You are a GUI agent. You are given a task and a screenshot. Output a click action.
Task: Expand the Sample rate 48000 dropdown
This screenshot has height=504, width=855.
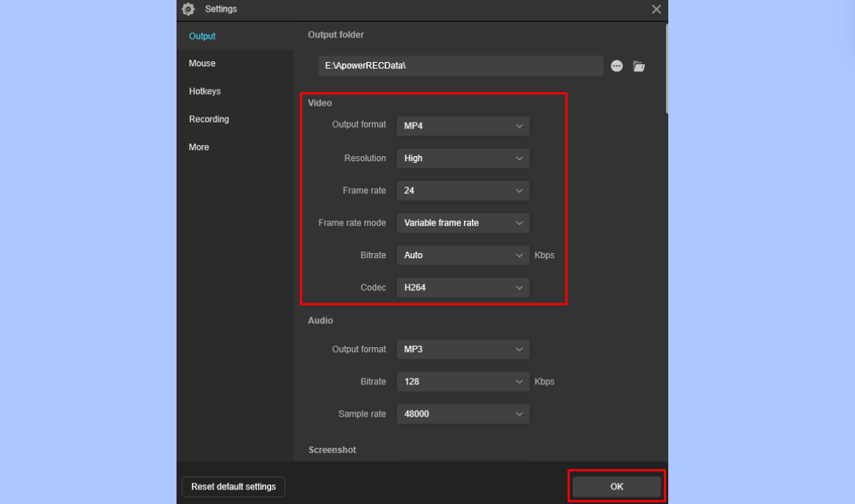(463, 414)
